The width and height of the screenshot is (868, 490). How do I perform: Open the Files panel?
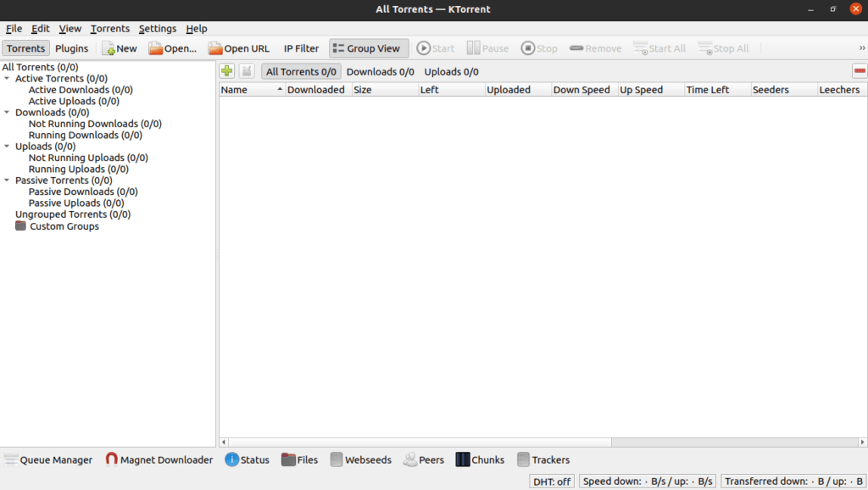tap(299, 459)
